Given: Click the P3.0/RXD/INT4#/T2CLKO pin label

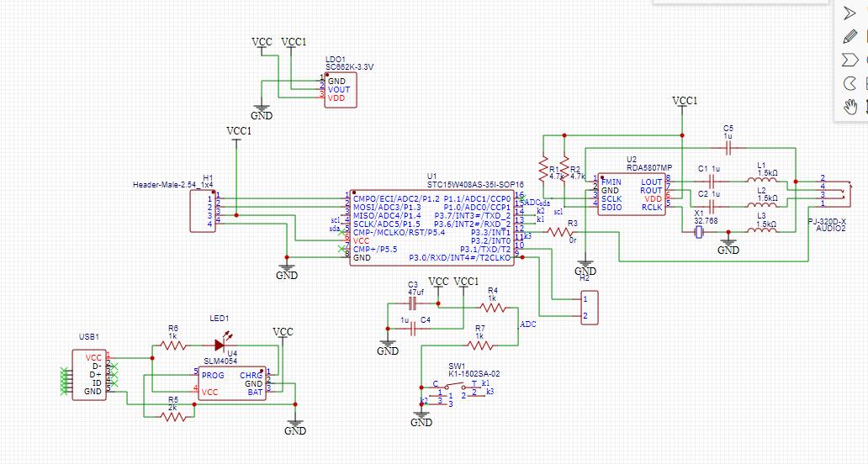Looking at the screenshot, I should pos(460,258).
